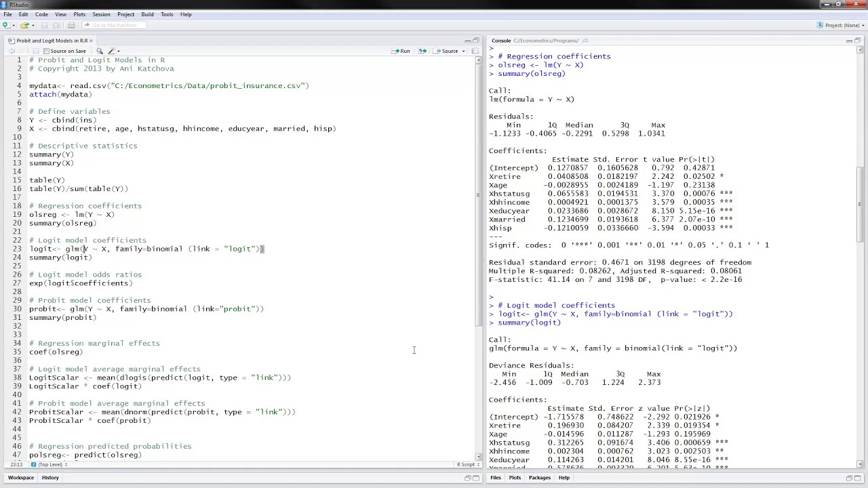
Task: Click the Source button
Action: (446, 51)
